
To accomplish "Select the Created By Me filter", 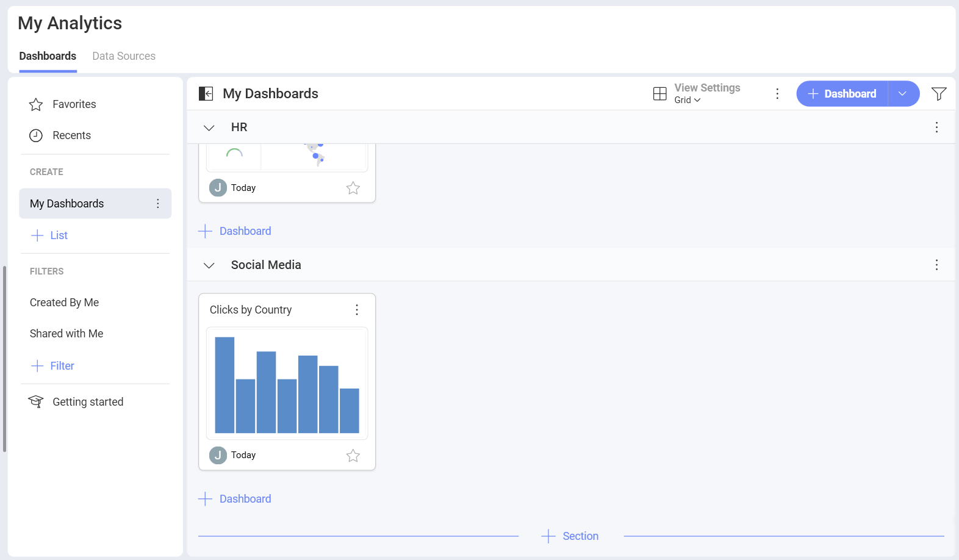I will pos(64,303).
